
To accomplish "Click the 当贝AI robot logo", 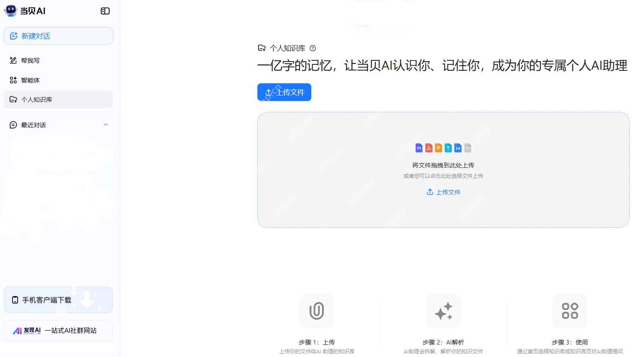I will [10, 11].
